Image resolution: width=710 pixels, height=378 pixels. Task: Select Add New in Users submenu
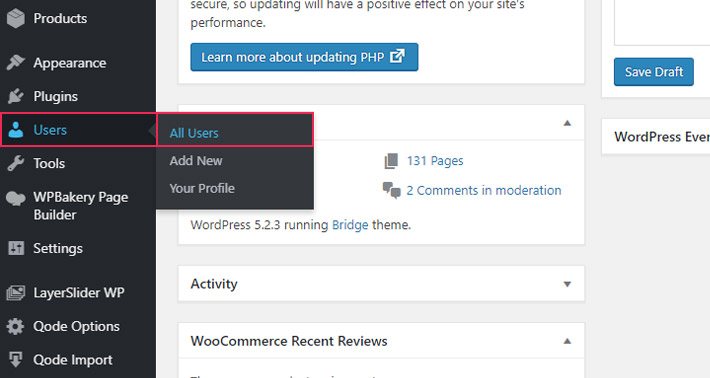point(196,161)
